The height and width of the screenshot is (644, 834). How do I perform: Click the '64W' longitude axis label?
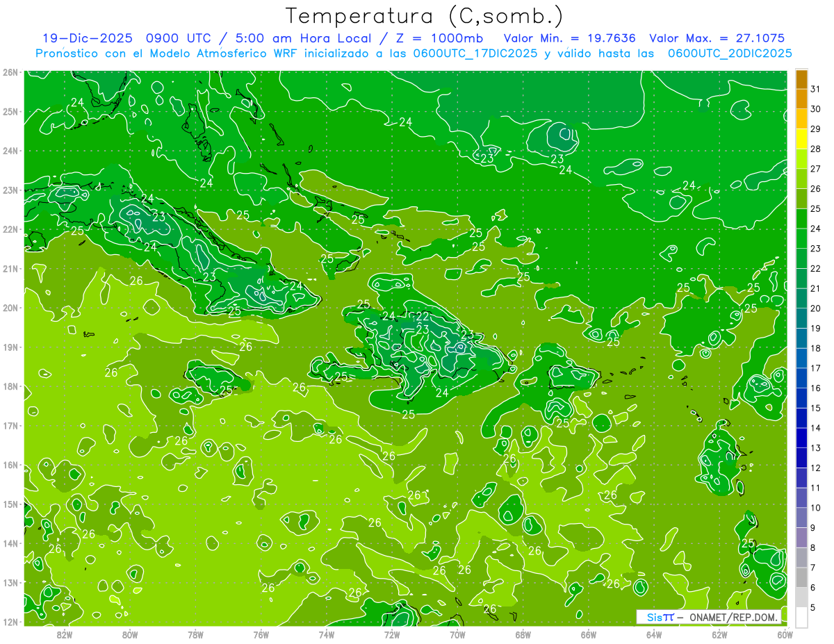(x=654, y=634)
